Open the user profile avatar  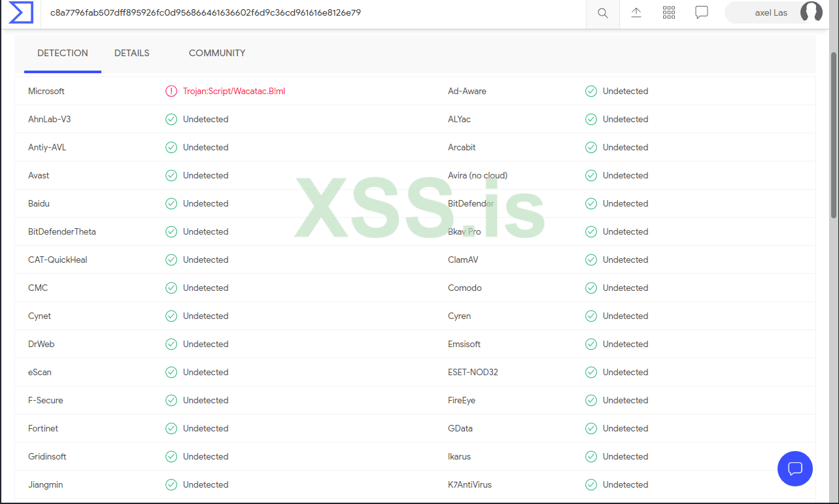[812, 12]
